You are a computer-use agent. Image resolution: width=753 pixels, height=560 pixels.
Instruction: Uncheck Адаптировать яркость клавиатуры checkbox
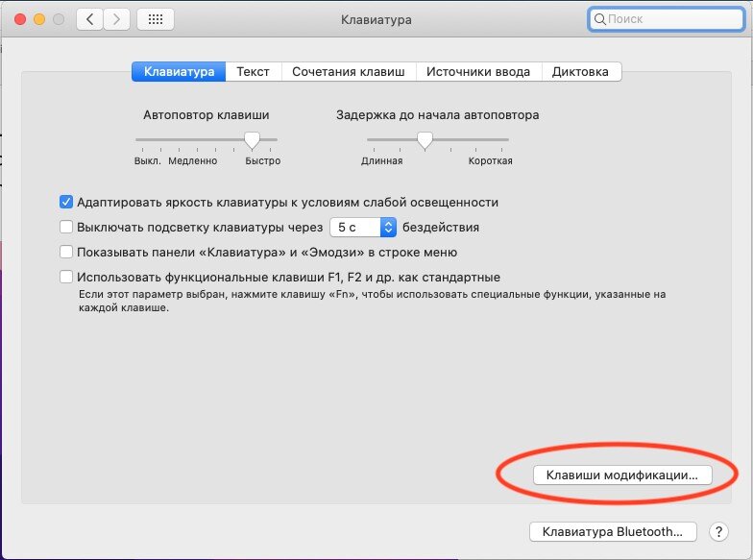click(66, 202)
